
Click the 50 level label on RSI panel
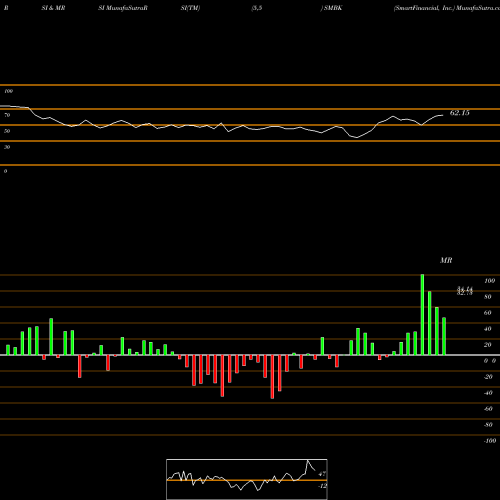point(7,131)
